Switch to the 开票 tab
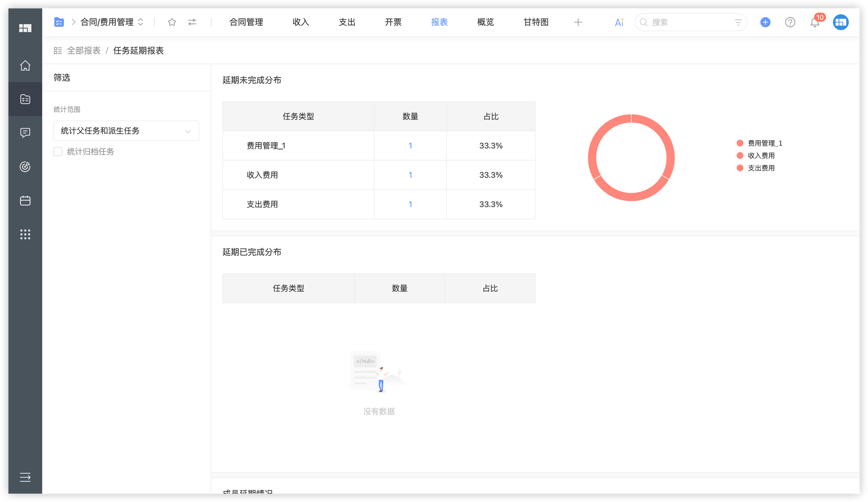868x502 pixels. tap(393, 22)
